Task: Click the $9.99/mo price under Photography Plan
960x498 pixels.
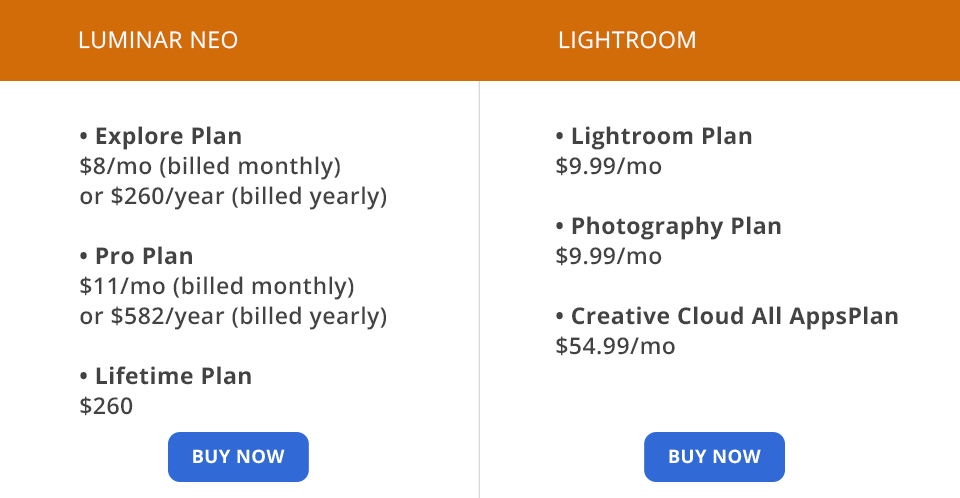Action: 609,256
